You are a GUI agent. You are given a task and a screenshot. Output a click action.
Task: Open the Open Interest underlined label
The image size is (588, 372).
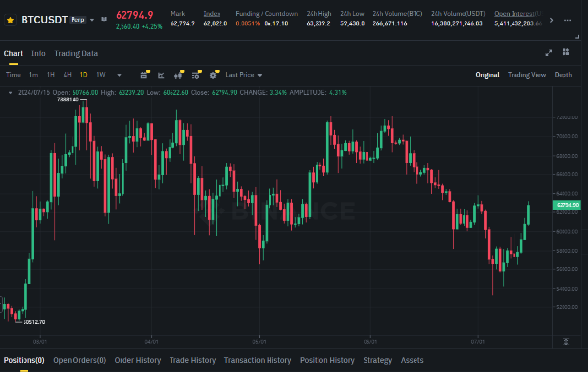(x=517, y=14)
